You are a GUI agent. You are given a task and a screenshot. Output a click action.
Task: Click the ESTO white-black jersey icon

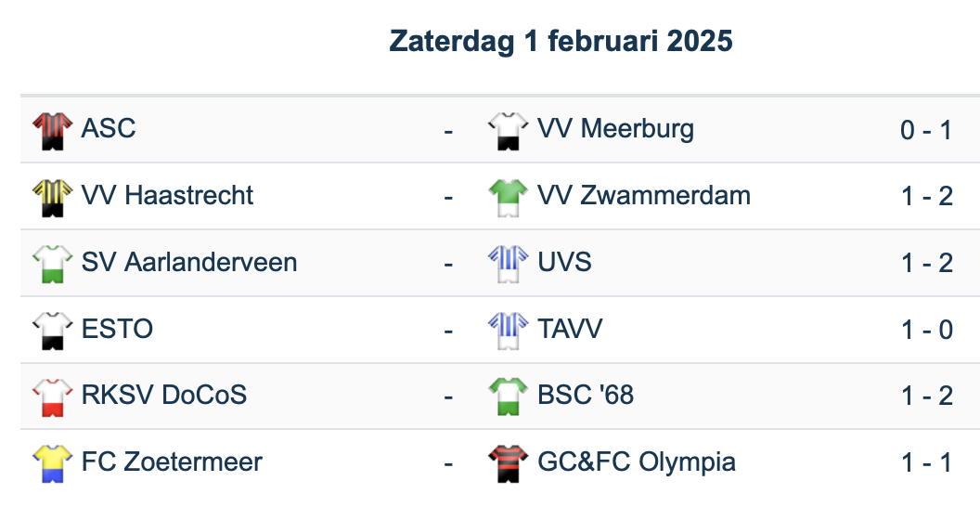point(52,331)
